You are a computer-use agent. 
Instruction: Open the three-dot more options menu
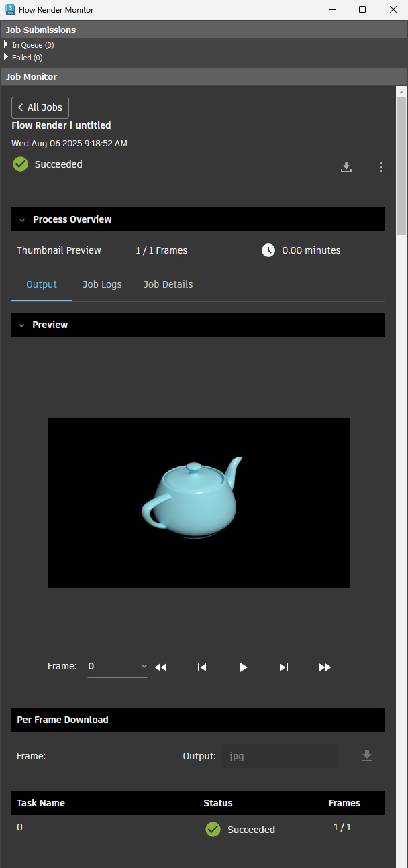381,167
